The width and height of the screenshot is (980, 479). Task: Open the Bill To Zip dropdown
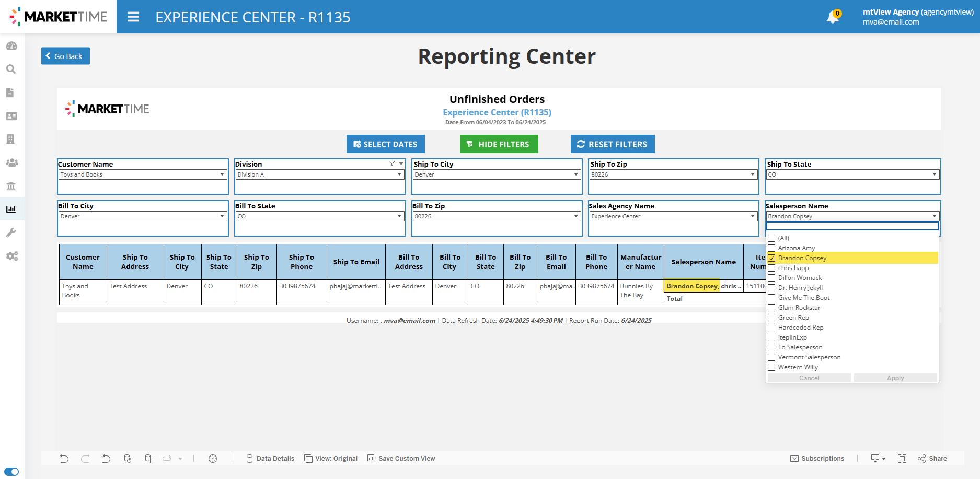point(497,216)
